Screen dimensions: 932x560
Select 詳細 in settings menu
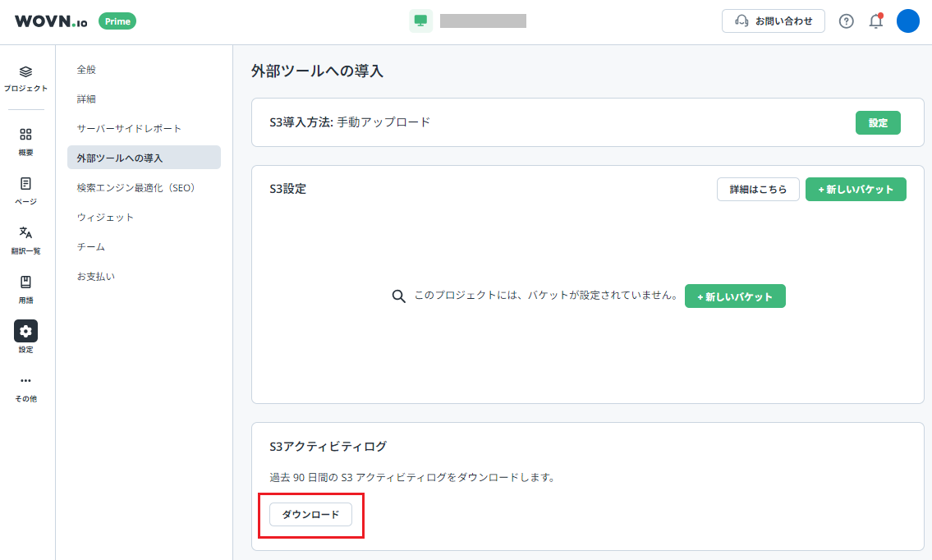tap(86, 99)
